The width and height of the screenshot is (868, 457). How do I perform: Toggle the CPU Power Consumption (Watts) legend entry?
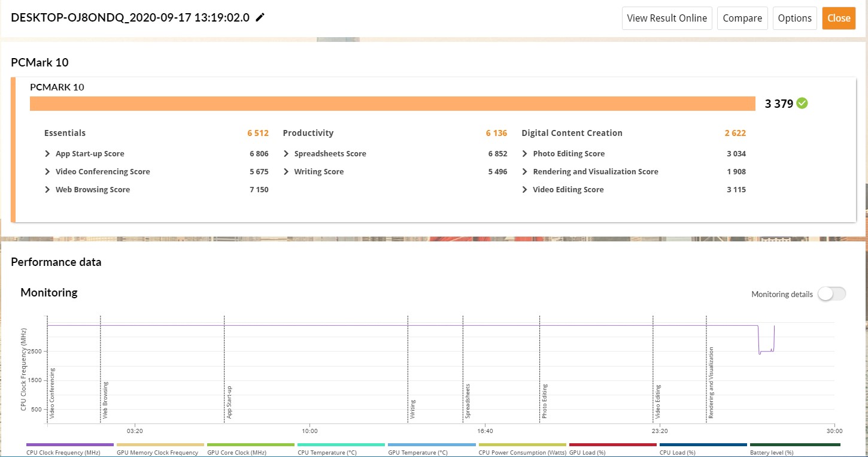pos(522,449)
